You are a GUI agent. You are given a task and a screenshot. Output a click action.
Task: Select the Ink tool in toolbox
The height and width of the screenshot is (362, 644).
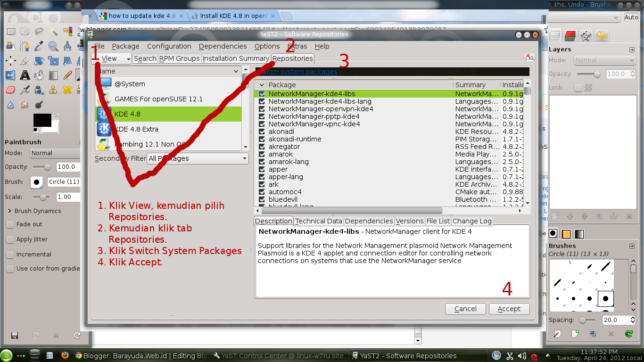point(39,90)
